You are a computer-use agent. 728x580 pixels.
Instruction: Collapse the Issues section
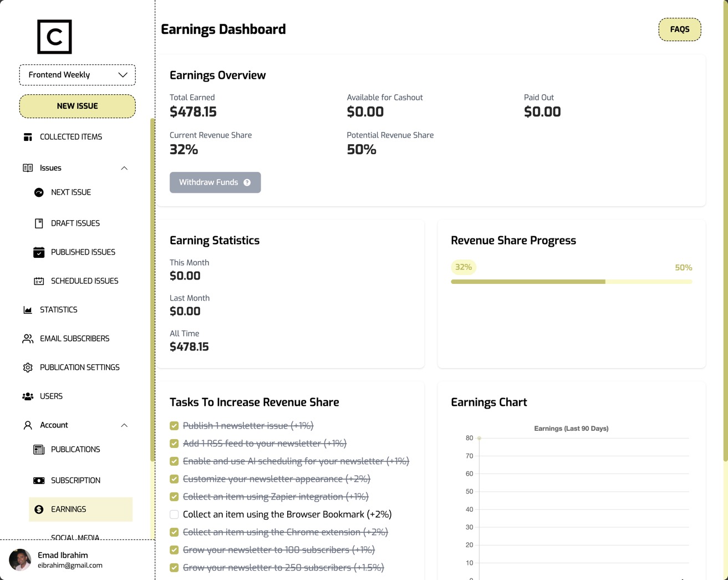click(124, 167)
